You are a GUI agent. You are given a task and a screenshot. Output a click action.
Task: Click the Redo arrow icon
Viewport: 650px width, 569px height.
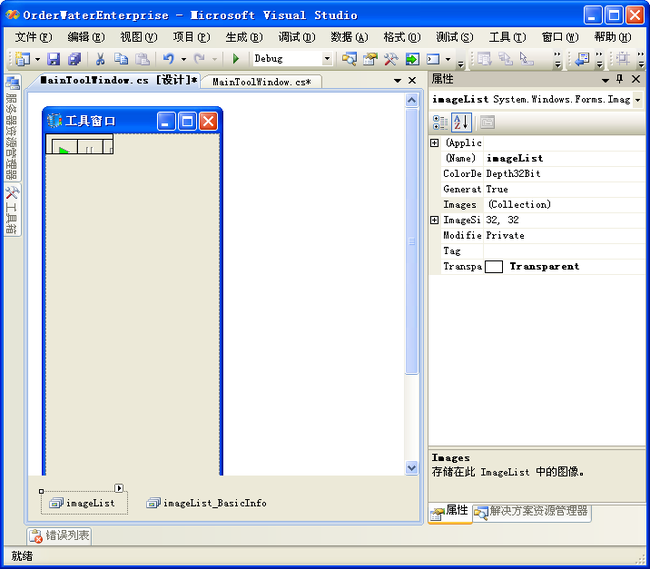pyautogui.click(x=199, y=59)
